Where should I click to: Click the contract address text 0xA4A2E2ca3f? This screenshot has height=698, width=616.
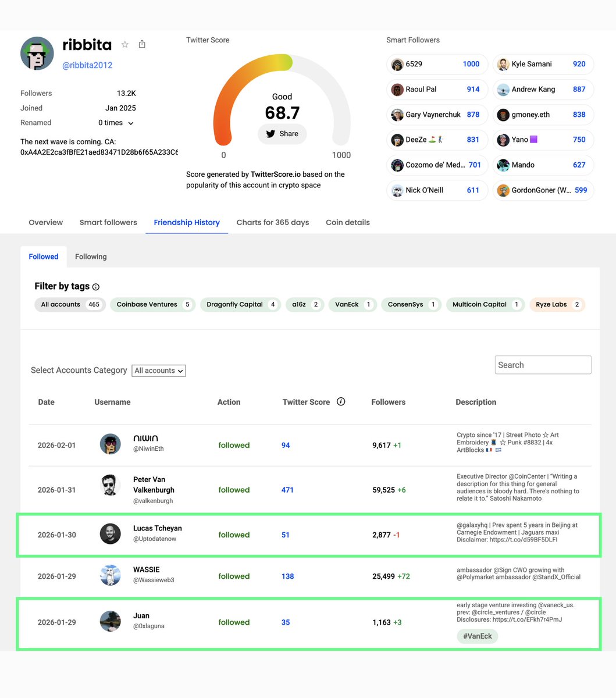(x=99, y=152)
